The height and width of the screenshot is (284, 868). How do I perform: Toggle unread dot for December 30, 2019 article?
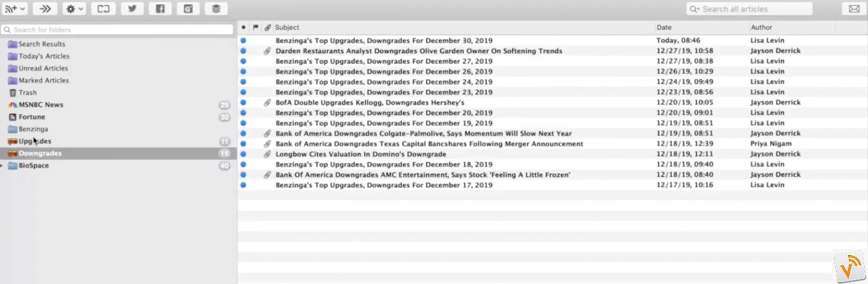pyautogui.click(x=243, y=40)
